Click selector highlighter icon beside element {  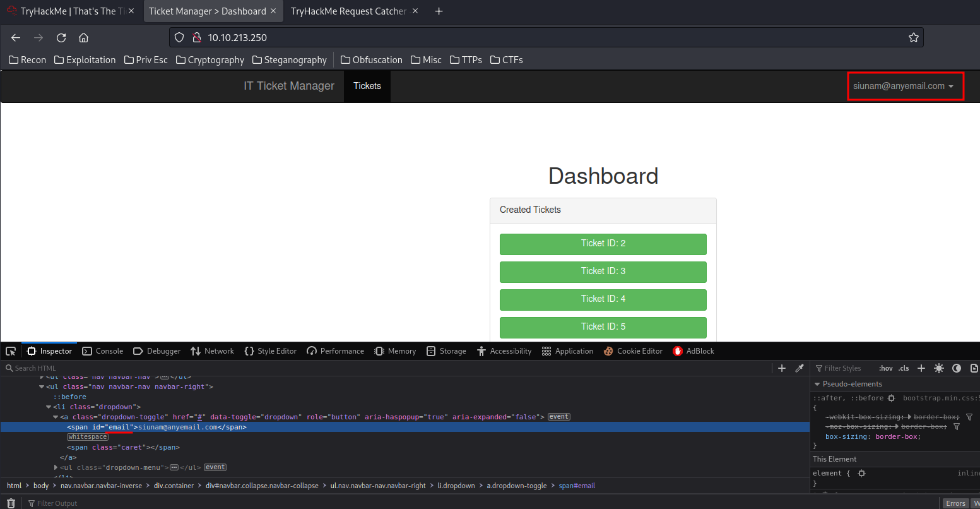click(861, 473)
